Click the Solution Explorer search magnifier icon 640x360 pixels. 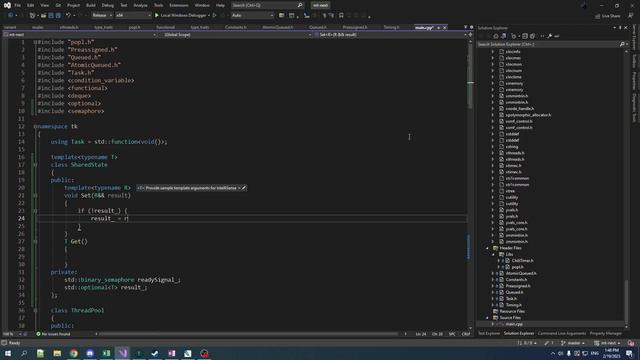622,44
